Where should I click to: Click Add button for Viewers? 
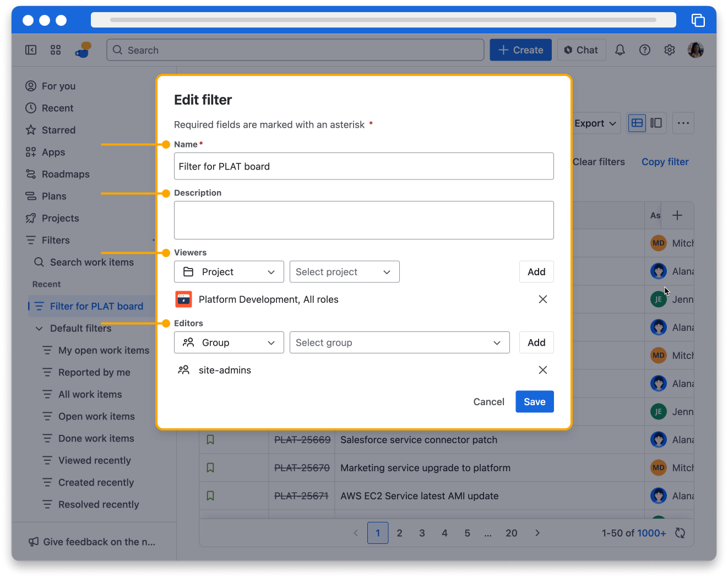click(x=536, y=272)
